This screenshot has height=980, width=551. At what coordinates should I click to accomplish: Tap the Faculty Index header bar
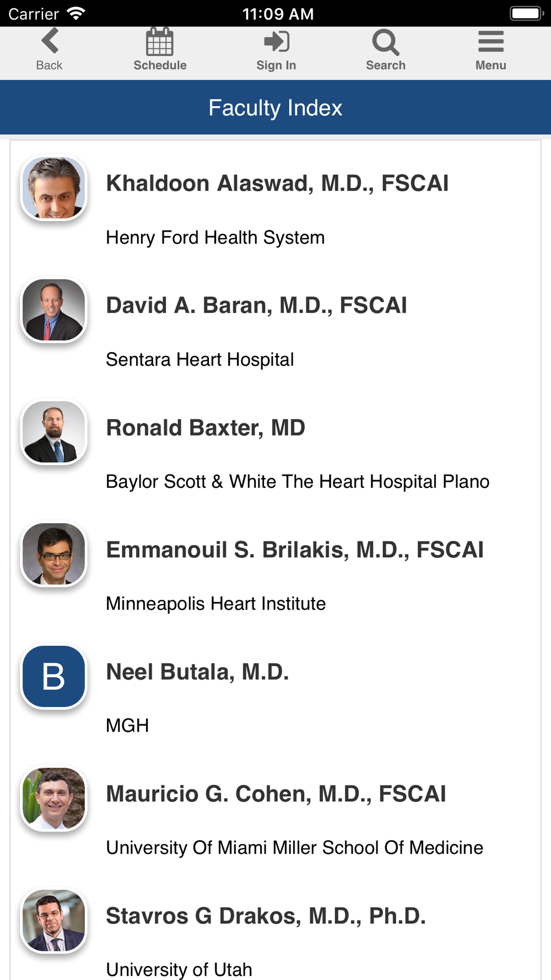click(275, 107)
